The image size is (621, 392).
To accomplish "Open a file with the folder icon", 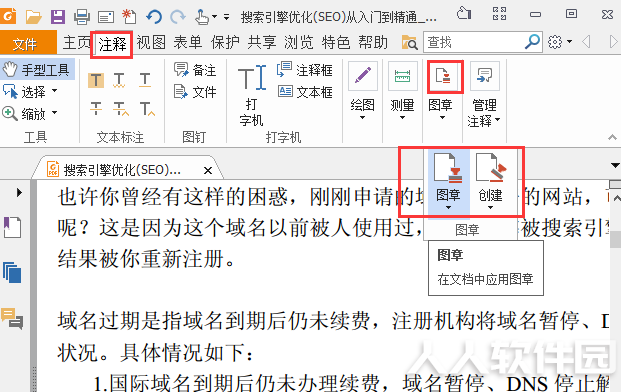I will (x=34, y=17).
